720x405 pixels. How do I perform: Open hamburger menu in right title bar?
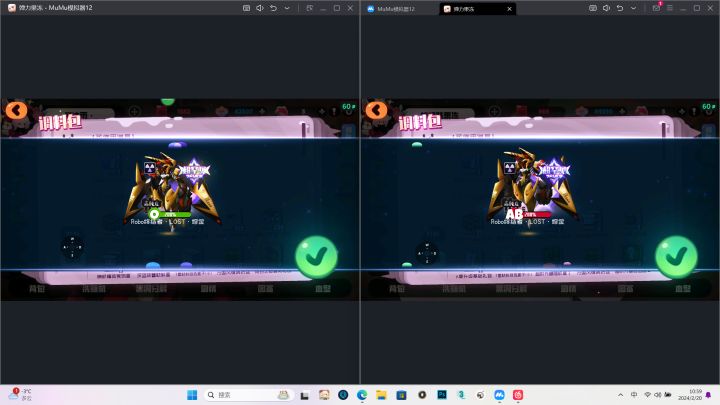click(x=670, y=8)
